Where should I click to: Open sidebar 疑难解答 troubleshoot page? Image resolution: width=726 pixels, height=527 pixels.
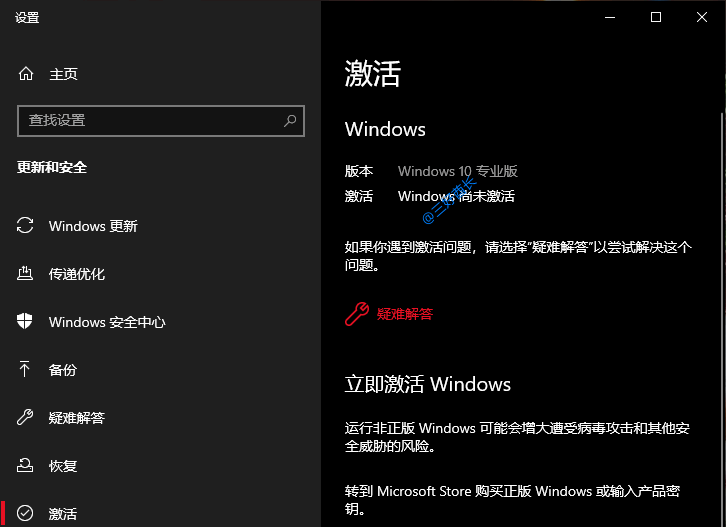[x=77, y=418]
